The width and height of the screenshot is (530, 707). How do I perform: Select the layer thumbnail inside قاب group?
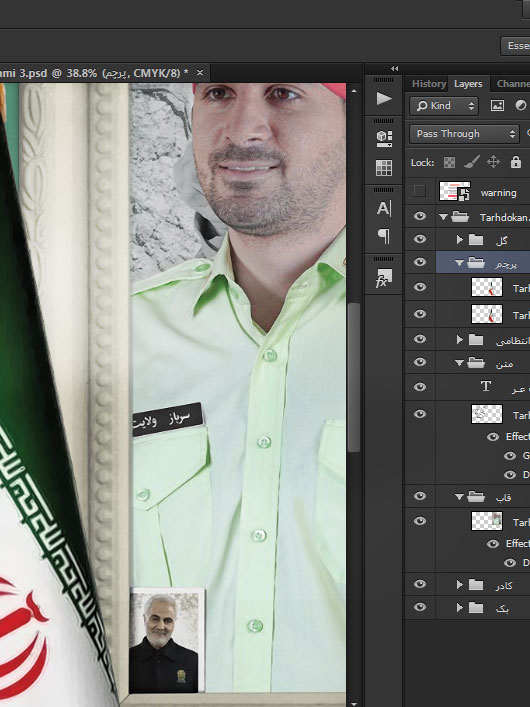(x=487, y=521)
